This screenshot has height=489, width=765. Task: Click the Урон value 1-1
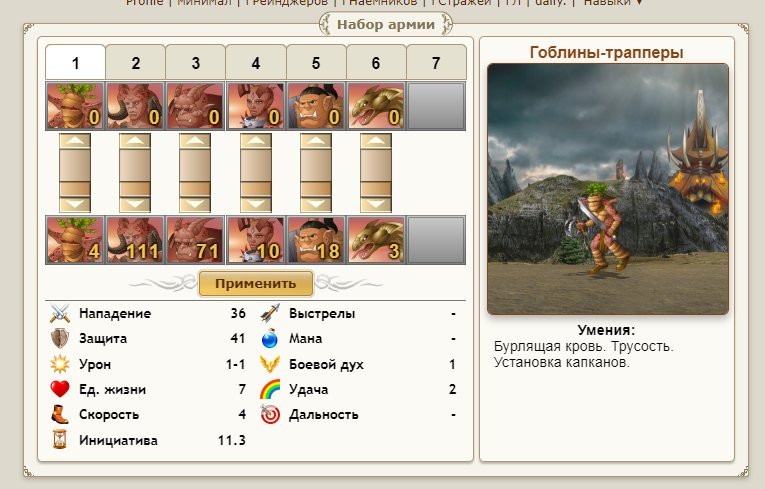235,364
